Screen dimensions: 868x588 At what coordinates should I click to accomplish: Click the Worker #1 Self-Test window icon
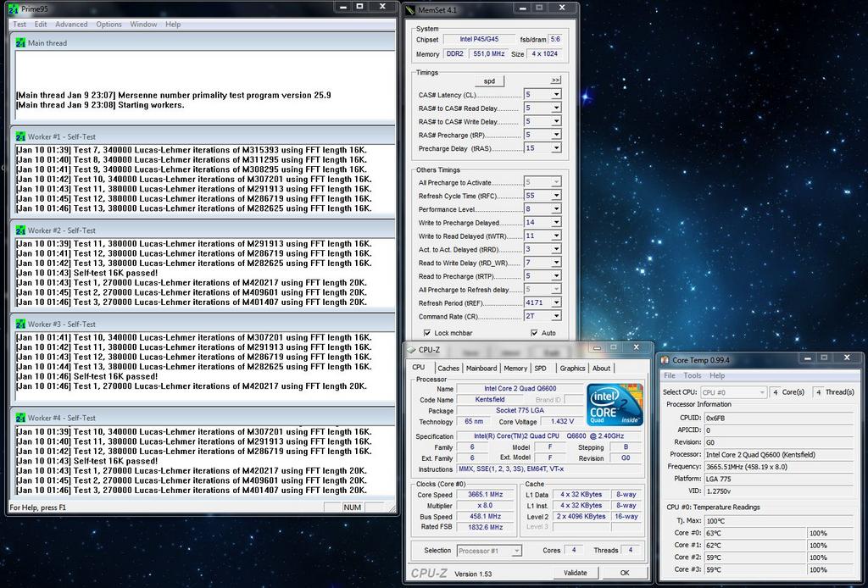click(21, 136)
